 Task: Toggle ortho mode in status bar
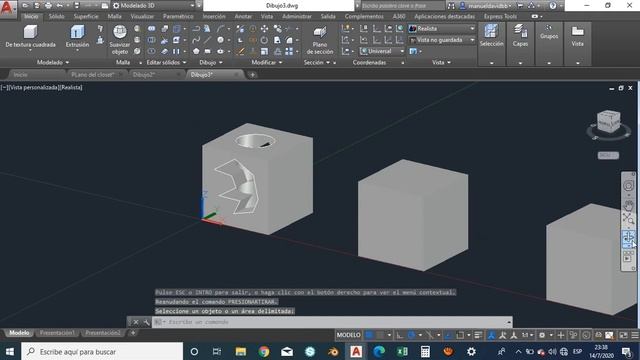pos(400,335)
